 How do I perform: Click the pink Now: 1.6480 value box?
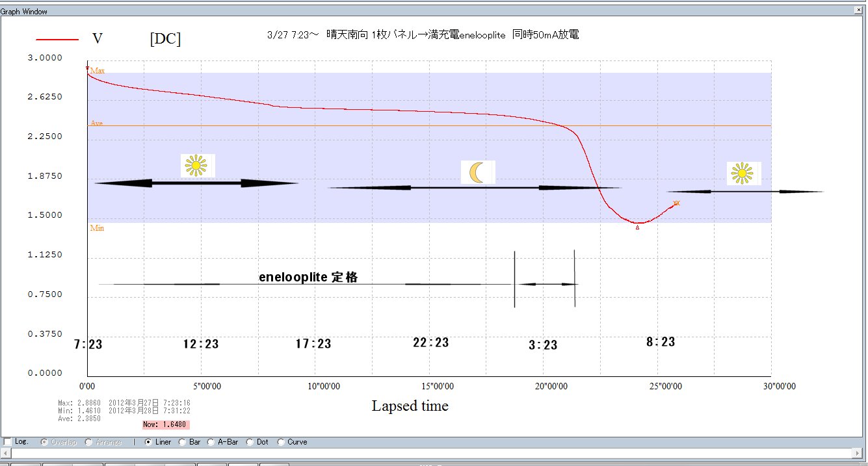(166, 424)
